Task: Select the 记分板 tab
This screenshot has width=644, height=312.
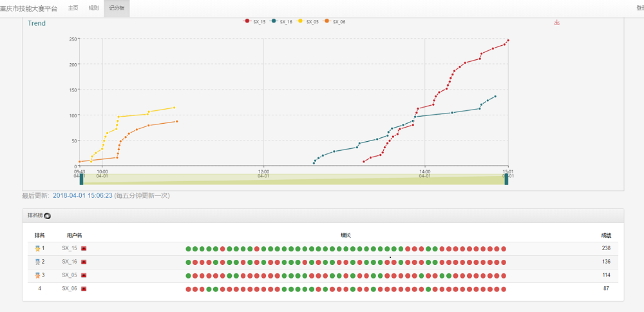Action: (117, 8)
